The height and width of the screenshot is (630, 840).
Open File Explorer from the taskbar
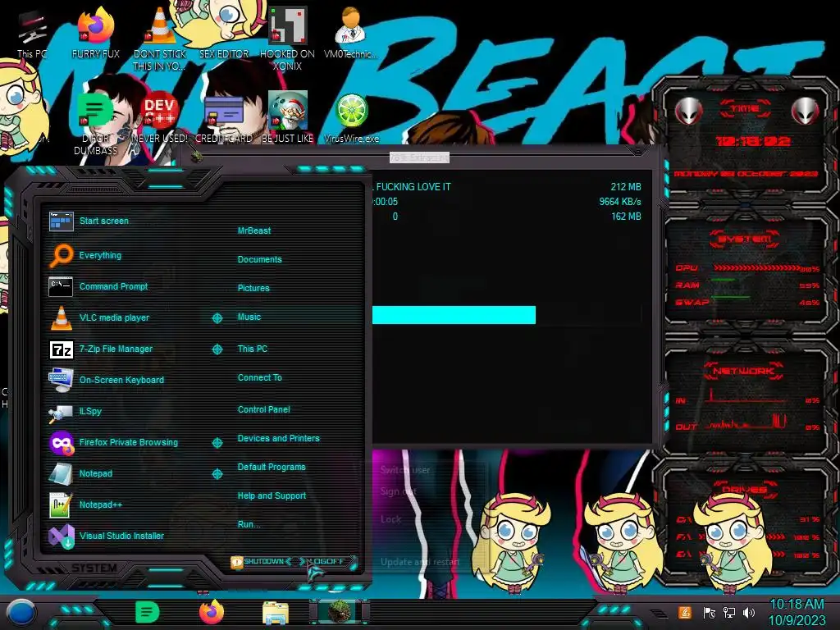[276, 613]
